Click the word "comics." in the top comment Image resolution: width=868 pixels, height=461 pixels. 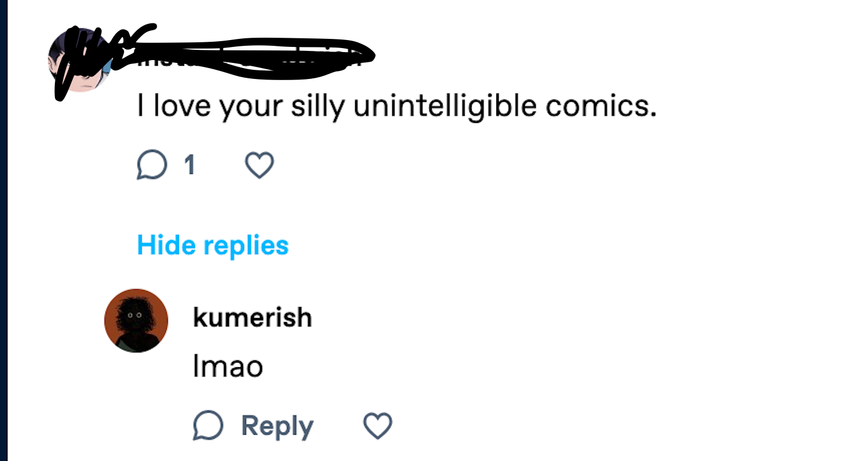(600, 106)
